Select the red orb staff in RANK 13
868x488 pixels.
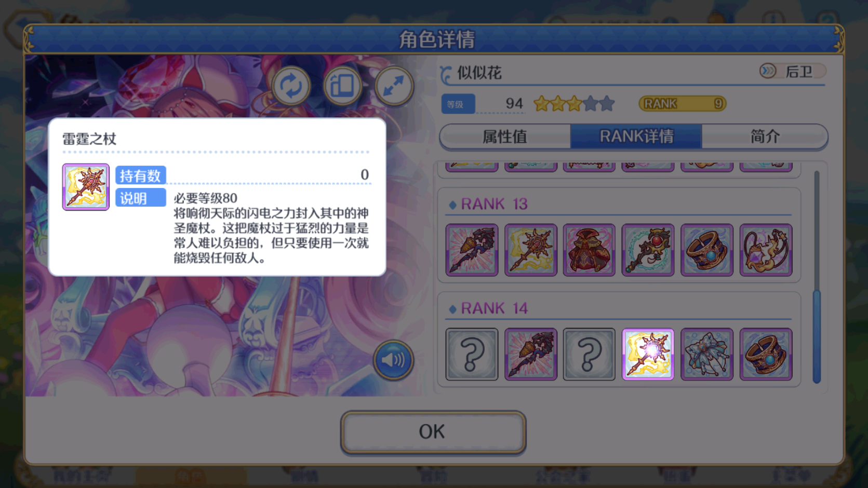(x=648, y=250)
